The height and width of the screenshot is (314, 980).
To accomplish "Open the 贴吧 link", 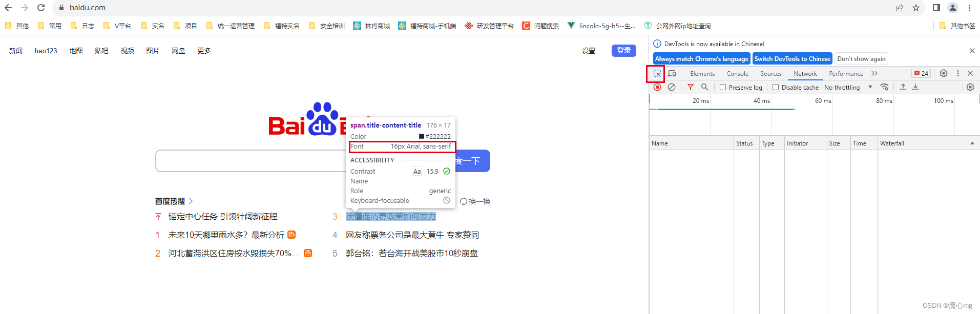I will point(101,51).
